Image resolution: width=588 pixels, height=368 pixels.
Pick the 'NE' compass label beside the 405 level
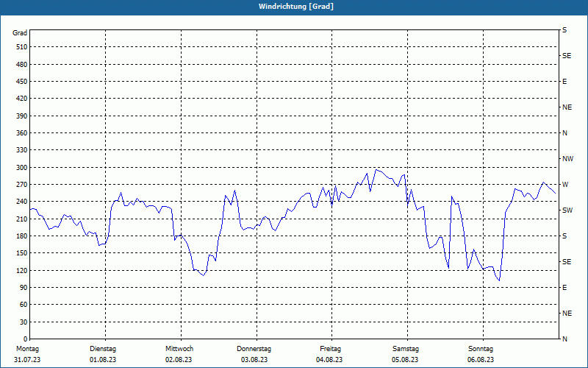pos(567,107)
